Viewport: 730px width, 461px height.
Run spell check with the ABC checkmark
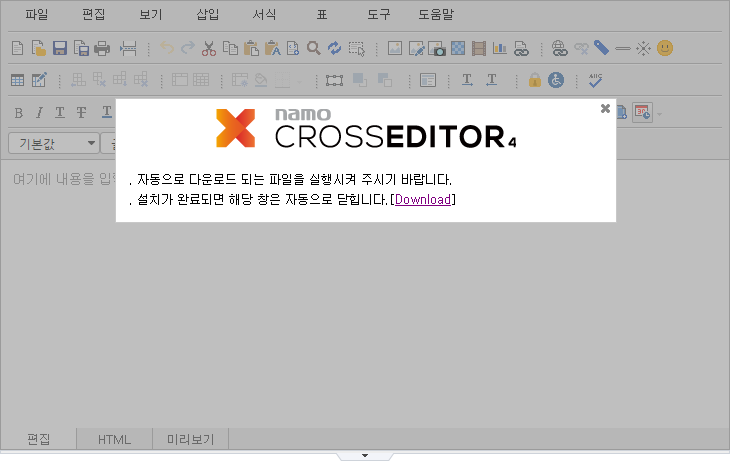[x=595, y=80]
